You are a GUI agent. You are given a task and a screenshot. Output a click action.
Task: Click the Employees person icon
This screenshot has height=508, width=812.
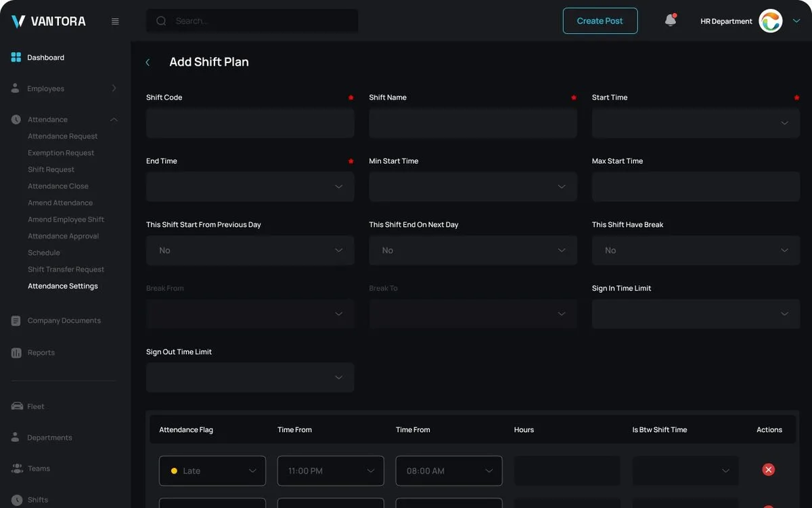pos(16,88)
